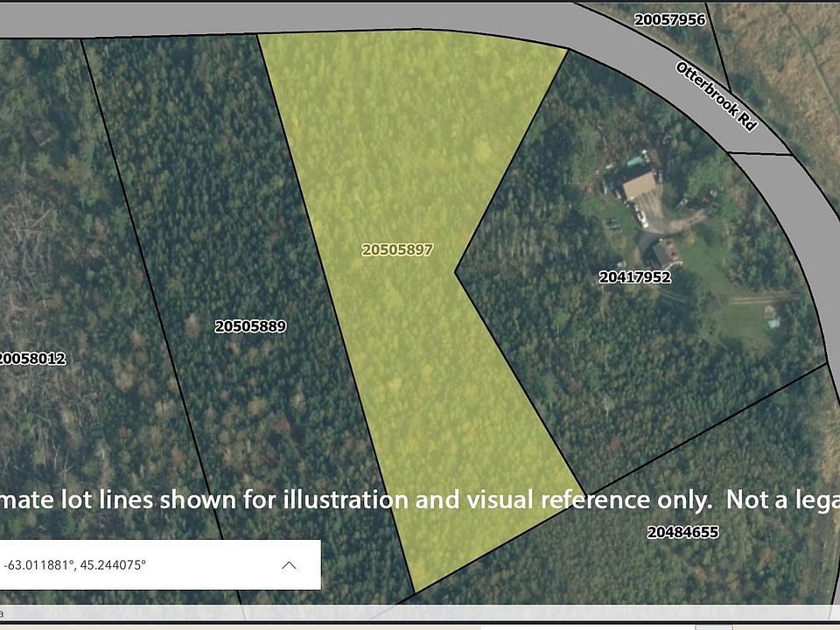This screenshot has height=630, width=840.
Task: Select highlighted parcel 20505897
Action: (x=397, y=249)
